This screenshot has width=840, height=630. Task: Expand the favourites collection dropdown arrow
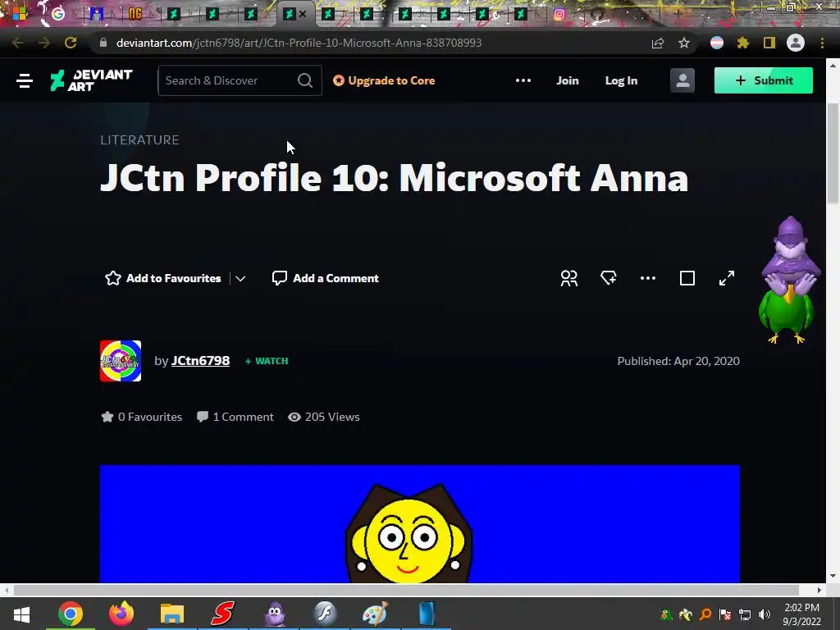tap(240, 279)
